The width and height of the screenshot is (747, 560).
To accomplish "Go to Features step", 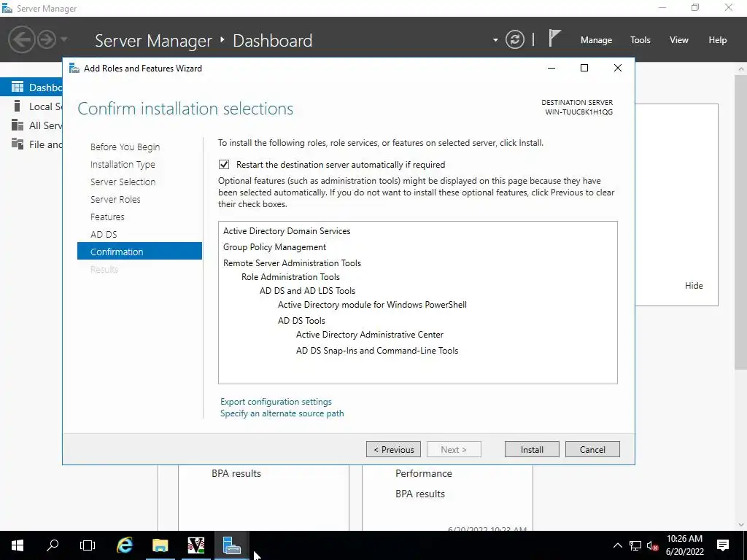I will [x=107, y=217].
